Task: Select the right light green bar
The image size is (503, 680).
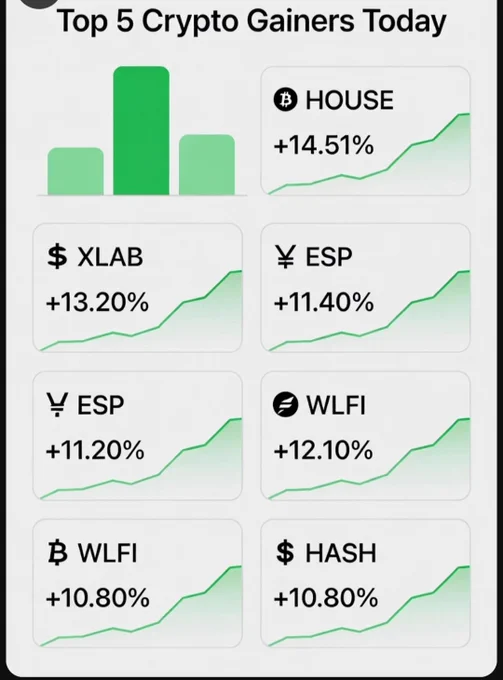Action: pos(207,165)
